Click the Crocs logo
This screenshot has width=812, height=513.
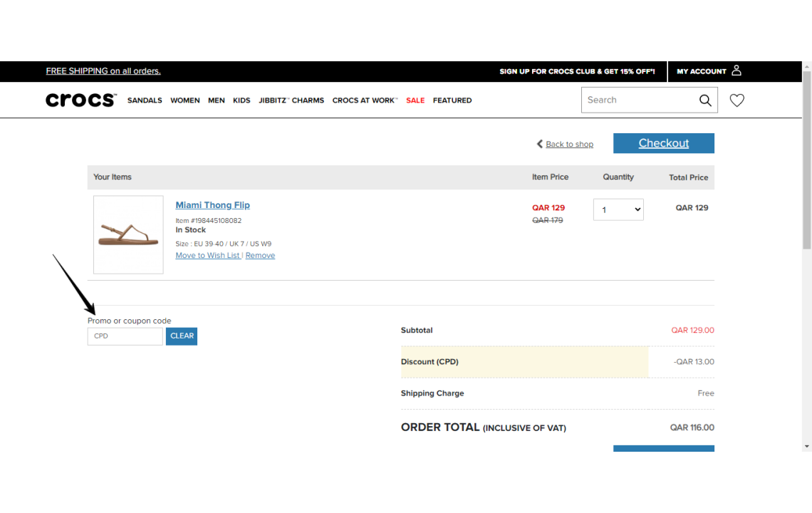click(80, 100)
